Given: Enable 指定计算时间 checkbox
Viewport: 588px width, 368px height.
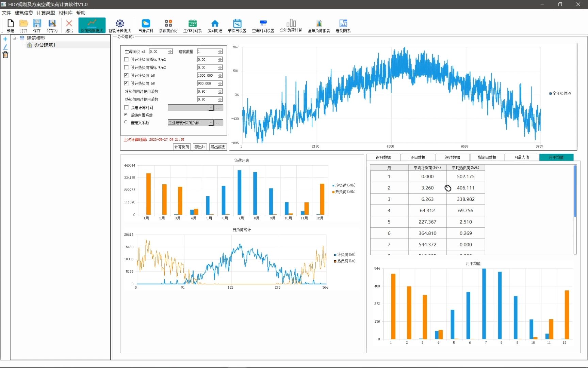Looking at the screenshot, I should click(x=126, y=107).
